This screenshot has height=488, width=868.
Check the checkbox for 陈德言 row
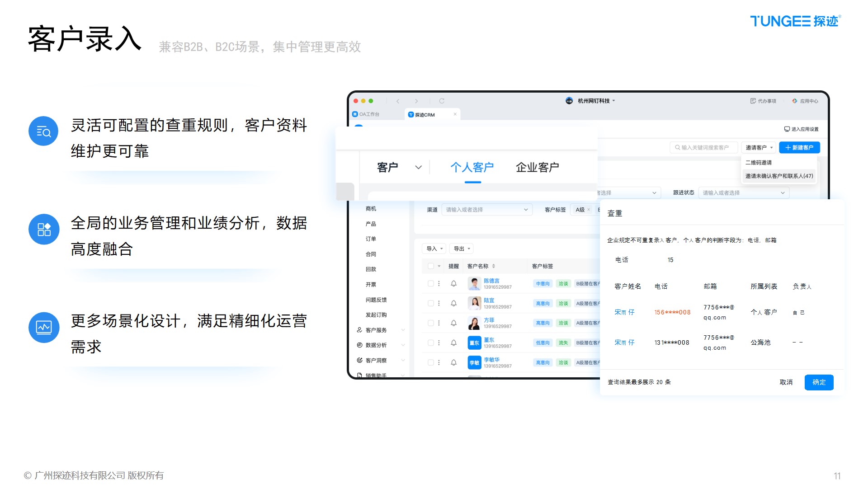[430, 284]
